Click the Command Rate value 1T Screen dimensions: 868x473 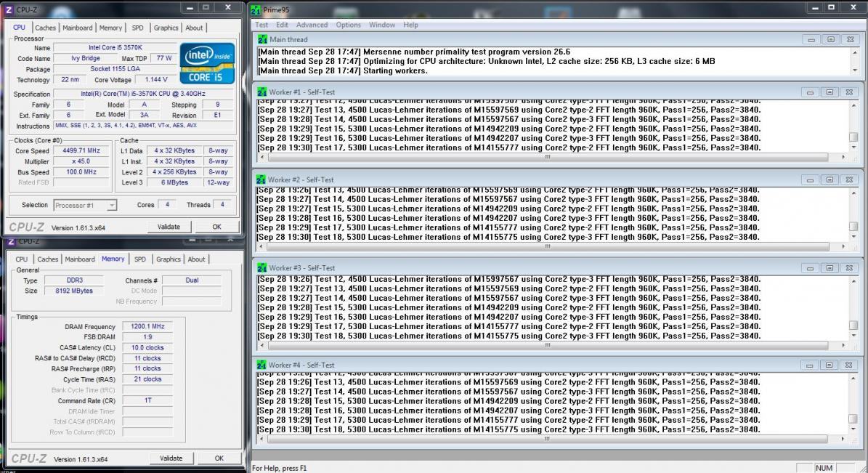(147, 400)
